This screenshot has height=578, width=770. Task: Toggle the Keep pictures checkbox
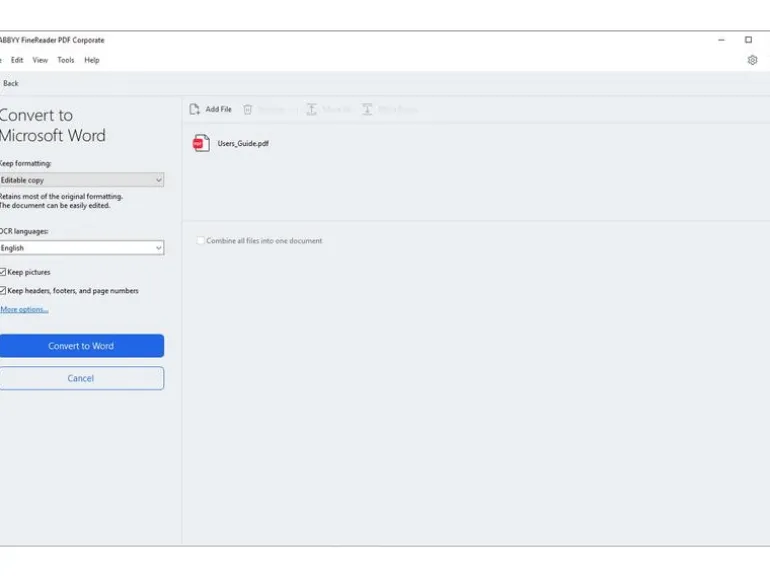coord(2,272)
